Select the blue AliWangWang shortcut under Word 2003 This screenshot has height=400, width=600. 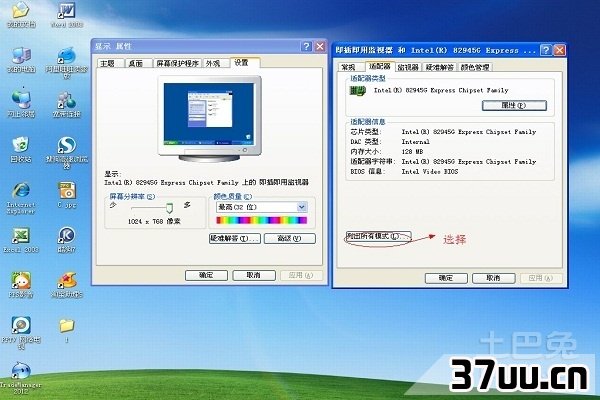pos(67,62)
